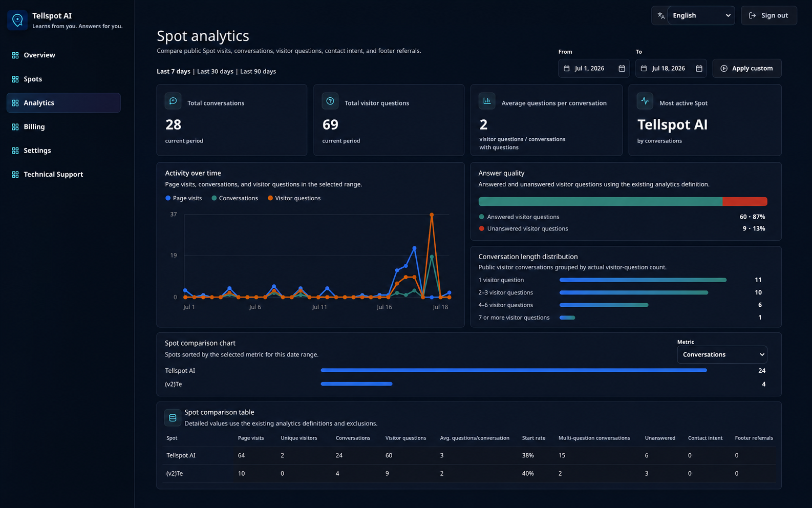Screen dimensions: 812x508
Task: Click the 38% start rate cell
Action: (x=528, y=456)
